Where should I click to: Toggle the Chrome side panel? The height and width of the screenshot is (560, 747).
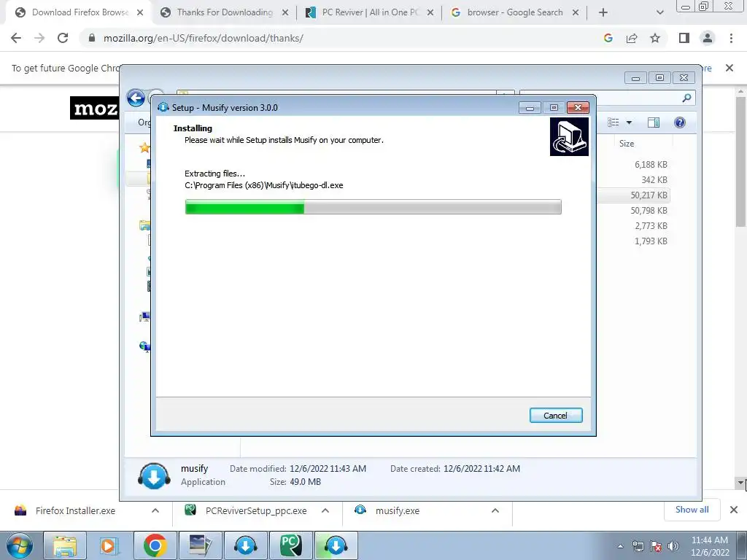coord(684,38)
